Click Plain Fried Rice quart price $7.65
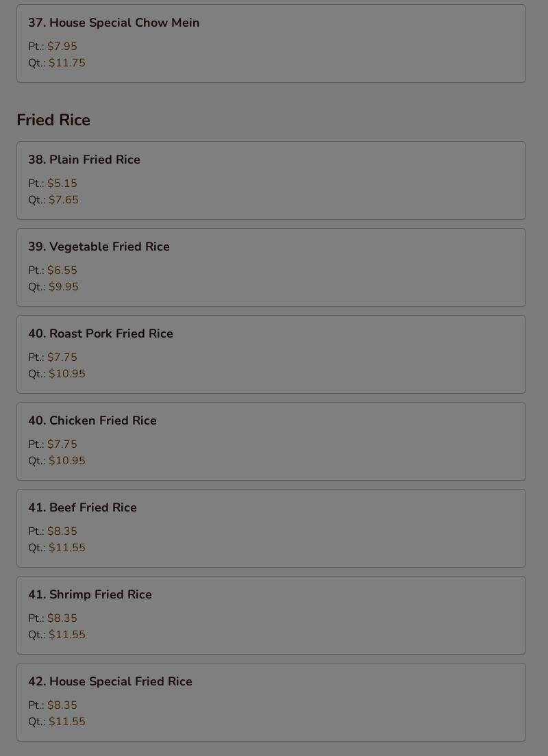The image size is (548, 756). (63, 199)
